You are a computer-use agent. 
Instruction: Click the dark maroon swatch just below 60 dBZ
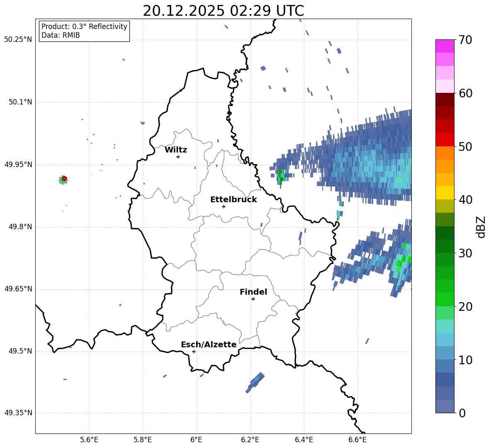point(445,99)
